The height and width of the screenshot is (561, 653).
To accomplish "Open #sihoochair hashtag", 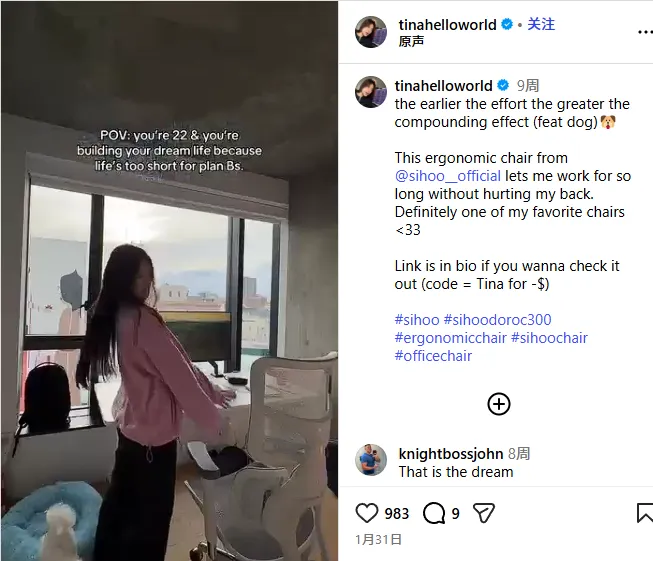I will pyautogui.click(x=549, y=338).
